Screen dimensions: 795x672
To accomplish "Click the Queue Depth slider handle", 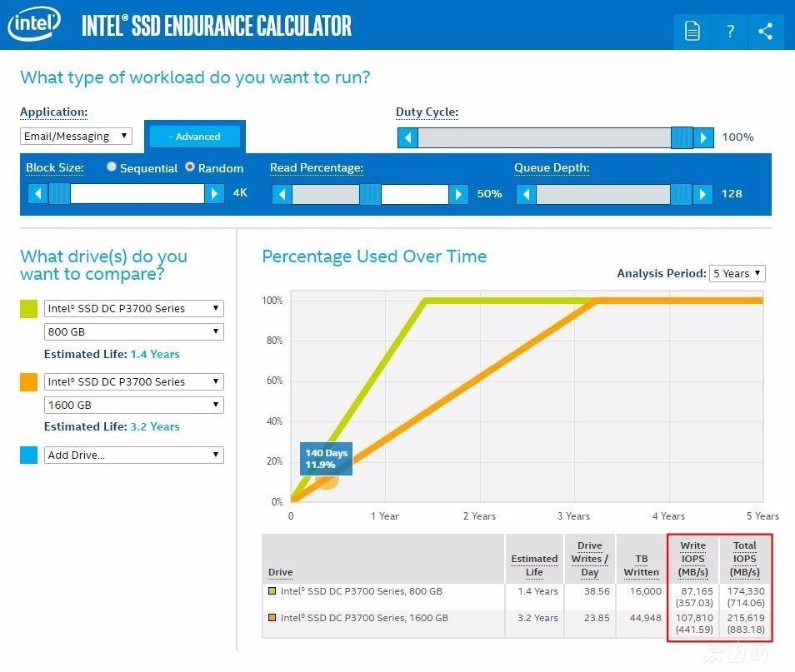I will [x=681, y=194].
